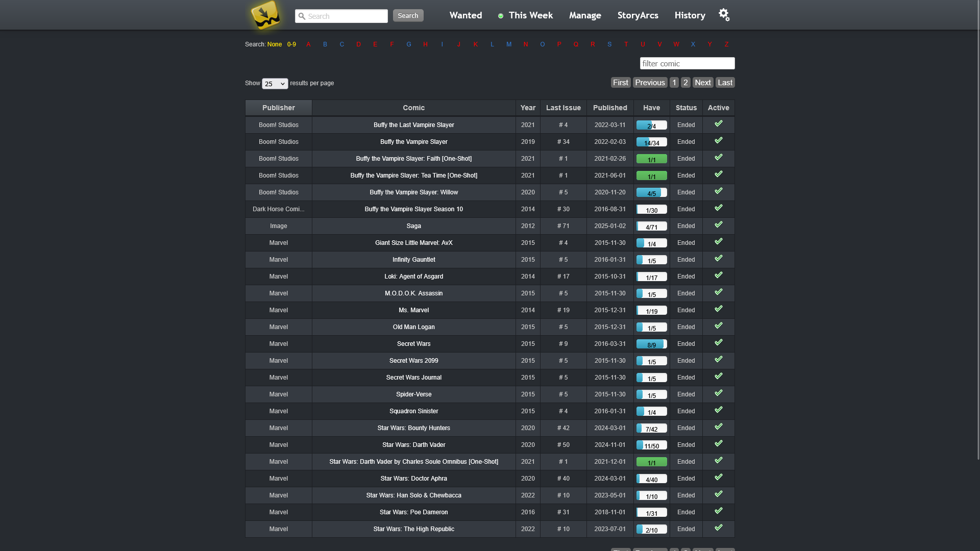Open the Wanted page
Screen dimensions: 980x551
(465, 15)
